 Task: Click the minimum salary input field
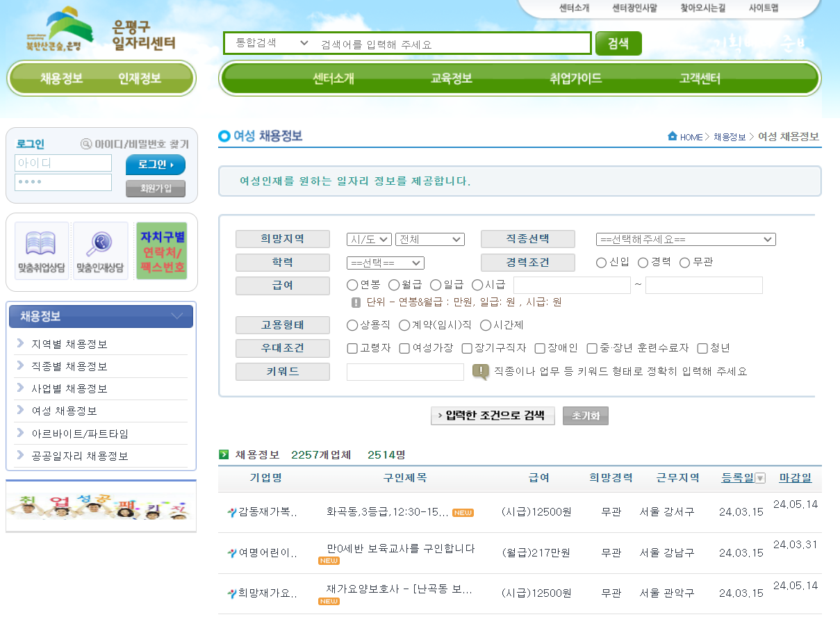(572, 285)
